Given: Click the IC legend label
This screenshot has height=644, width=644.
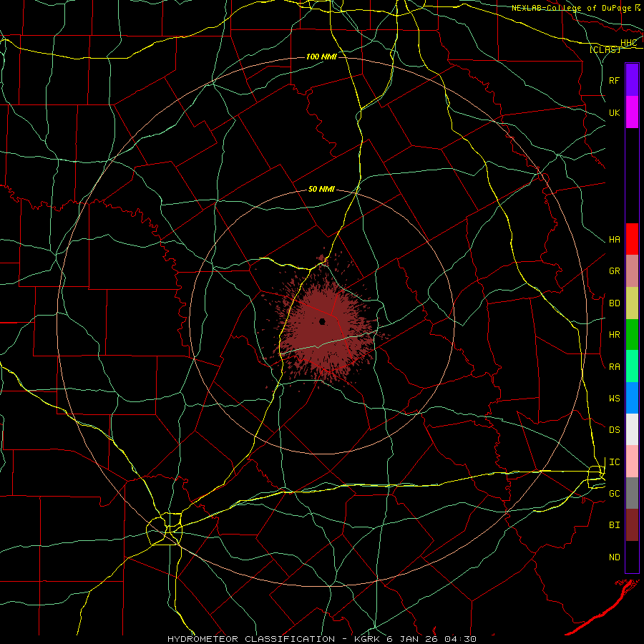Looking at the screenshot, I should click(615, 462).
